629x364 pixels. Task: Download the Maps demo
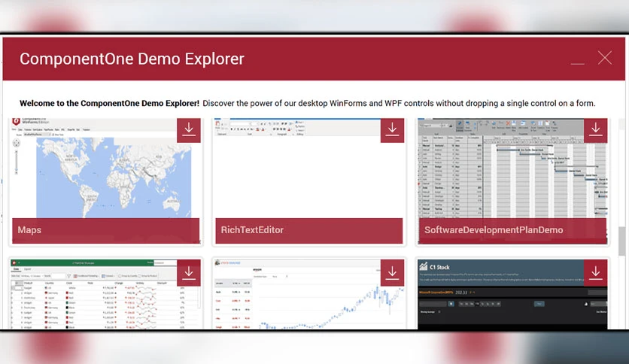coord(189,130)
